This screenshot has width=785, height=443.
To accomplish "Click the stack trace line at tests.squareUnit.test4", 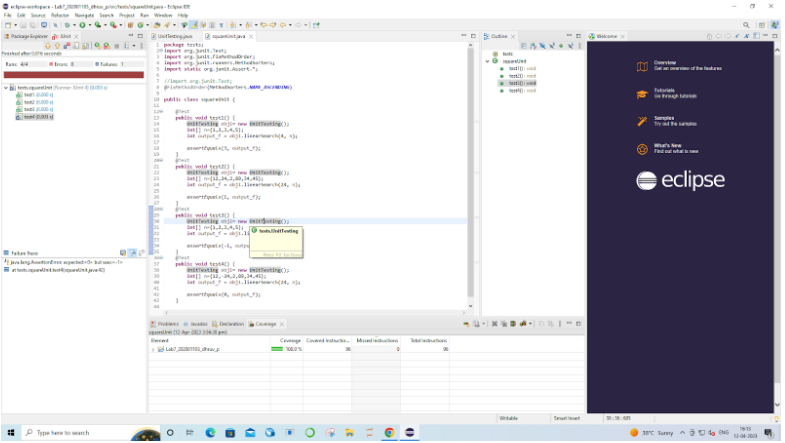I will [x=55, y=270].
